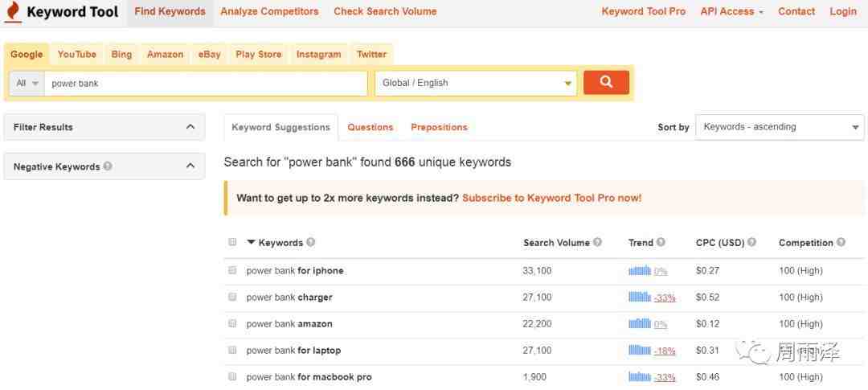This screenshot has width=868, height=390.
Task: Click help icon beside Keywords column header
Action: tap(310, 242)
